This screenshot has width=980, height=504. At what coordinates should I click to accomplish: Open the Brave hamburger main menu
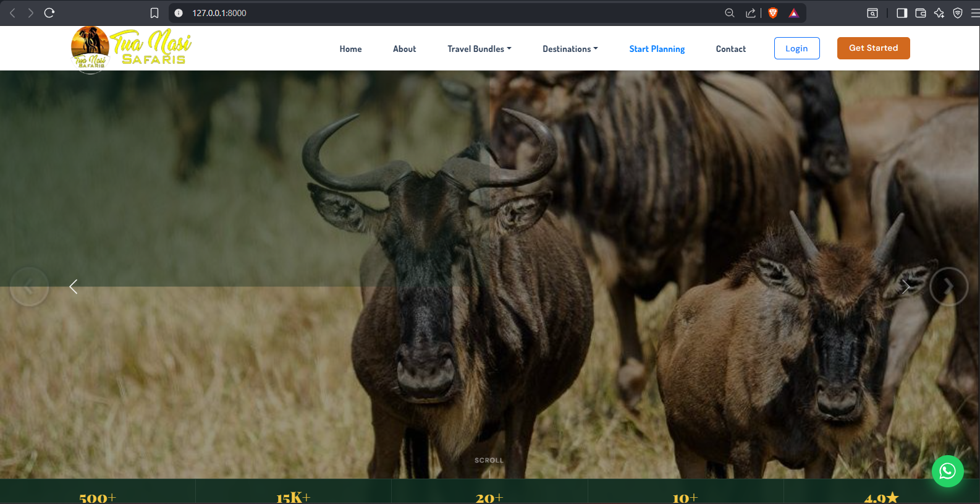click(975, 13)
